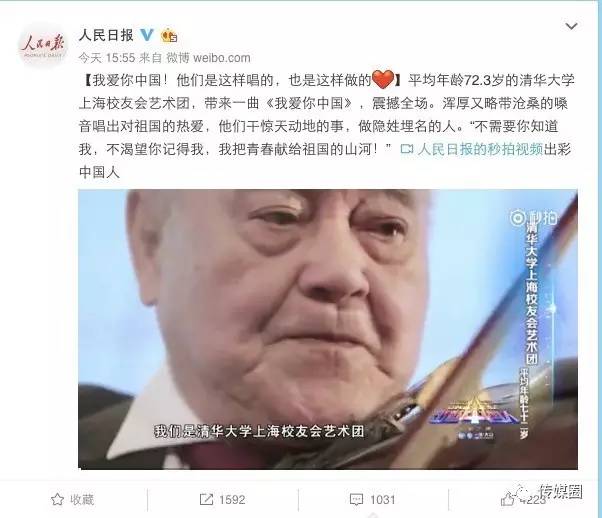Viewport: 602px width, 518px height.
Task: Open the comments count 1031
Action: pos(382,500)
